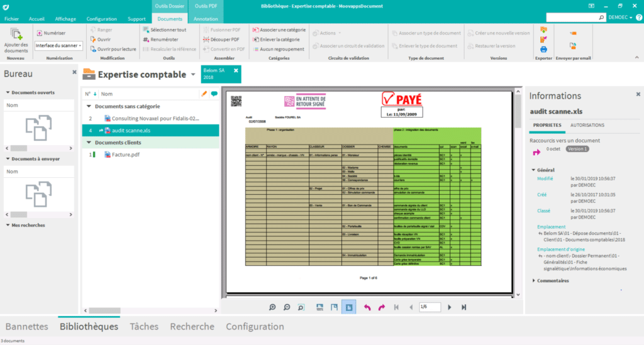Click the fit whole page icon
This screenshot has width=644, height=345.
(x=349, y=307)
